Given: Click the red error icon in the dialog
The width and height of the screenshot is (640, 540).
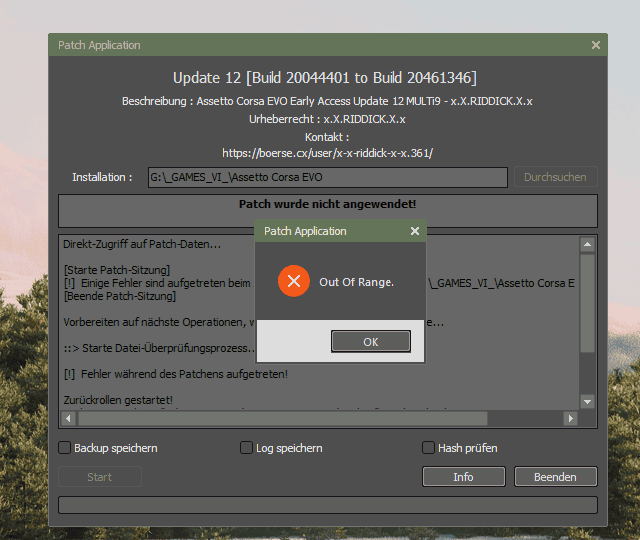Looking at the screenshot, I should click(294, 281).
